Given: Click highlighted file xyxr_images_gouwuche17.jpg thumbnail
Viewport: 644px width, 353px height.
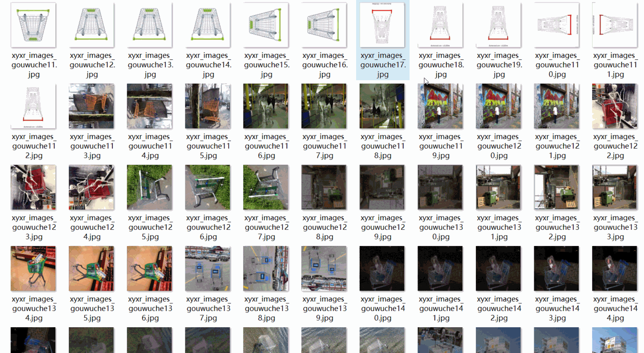Looking at the screenshot, I should (x=382, y=25).
